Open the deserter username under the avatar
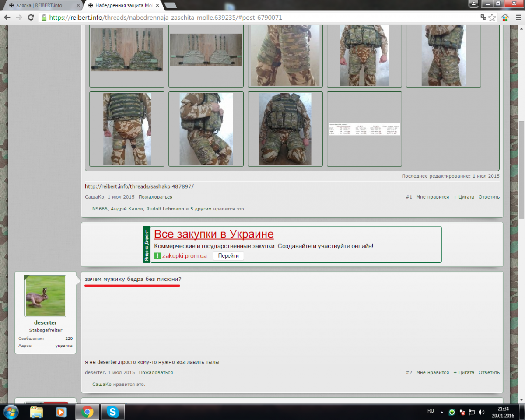Viewport: 525px width, 420px height. point(45,323)
